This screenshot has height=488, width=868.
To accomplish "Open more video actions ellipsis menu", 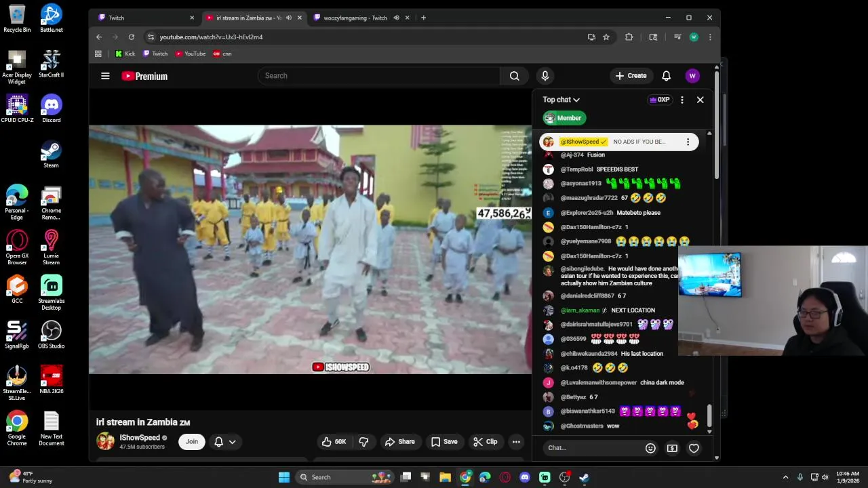I will pos(516,442).
